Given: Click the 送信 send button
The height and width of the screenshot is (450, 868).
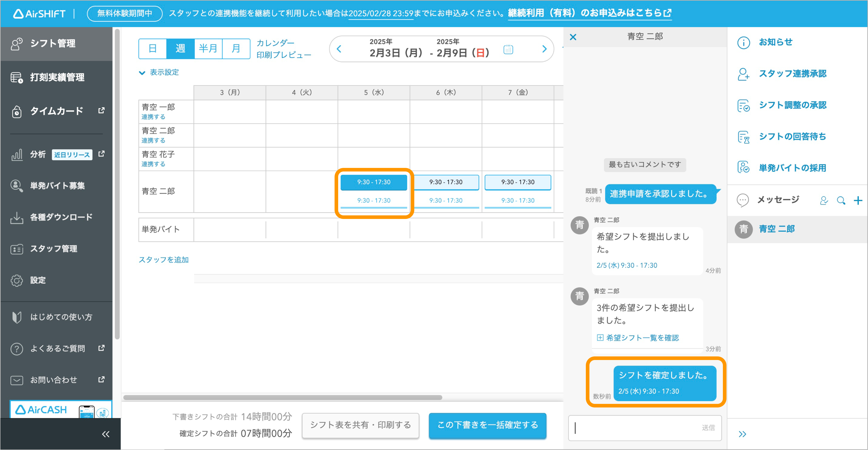Looking at the screenshot, I should (x=708, y=428).
